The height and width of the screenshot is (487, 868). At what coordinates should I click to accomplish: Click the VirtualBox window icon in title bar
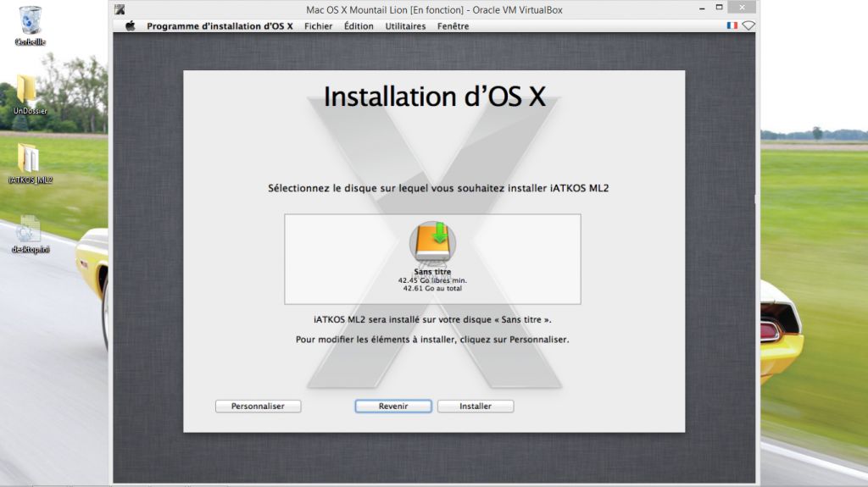pyautogui.click(x=121, y=10)
